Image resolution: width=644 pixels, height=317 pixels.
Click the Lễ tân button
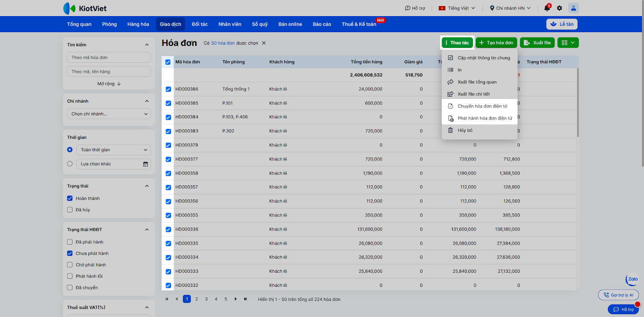(562, 24)
